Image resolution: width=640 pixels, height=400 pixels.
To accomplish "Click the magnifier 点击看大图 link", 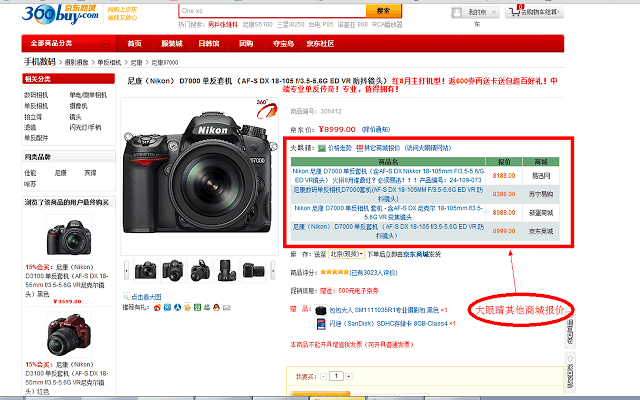I will pos(142,297).
